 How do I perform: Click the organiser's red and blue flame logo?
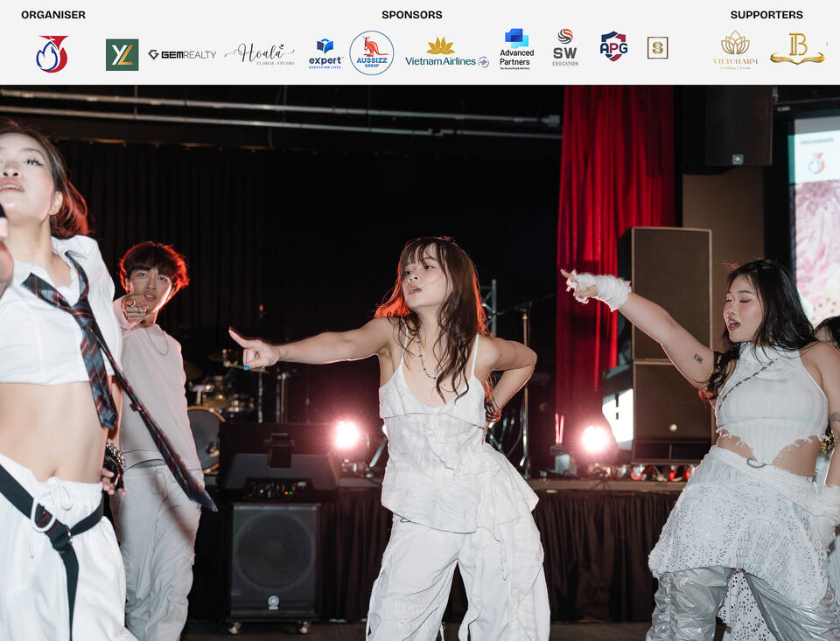52,53
